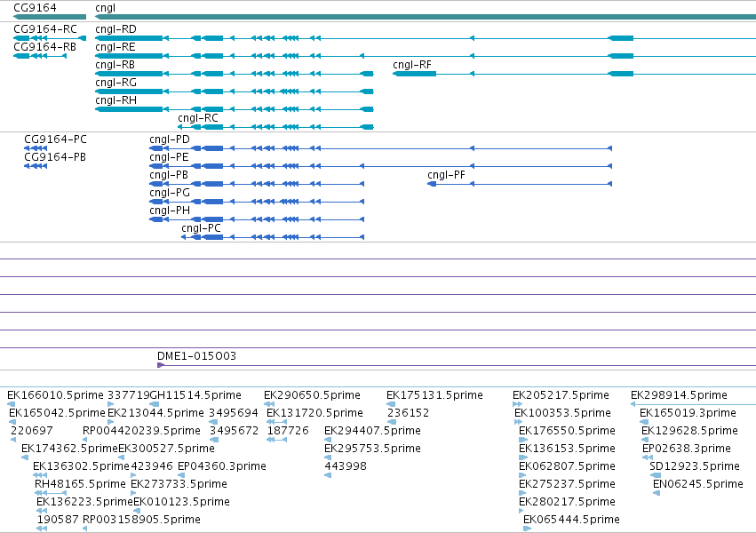The image size is (756, 533).
Task: Select the cngl-PF protein feature
Action: [447, 175]
